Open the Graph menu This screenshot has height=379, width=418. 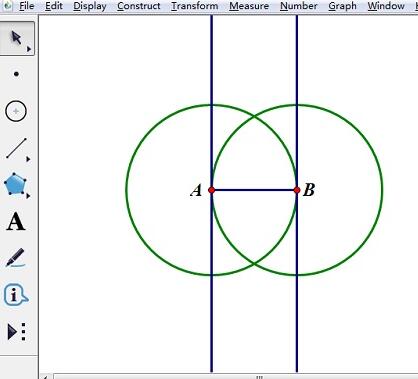(342, 6)
